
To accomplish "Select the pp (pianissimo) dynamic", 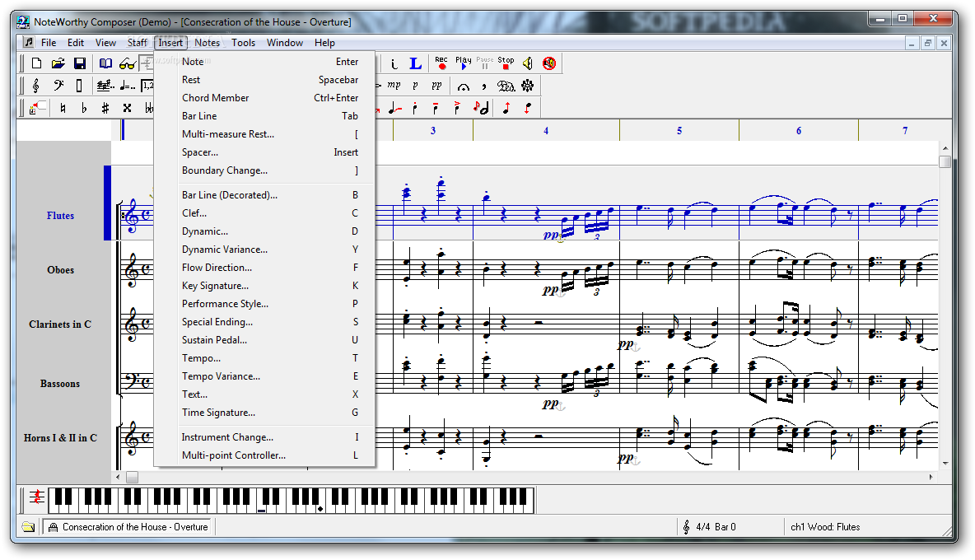I will point(436,85).
